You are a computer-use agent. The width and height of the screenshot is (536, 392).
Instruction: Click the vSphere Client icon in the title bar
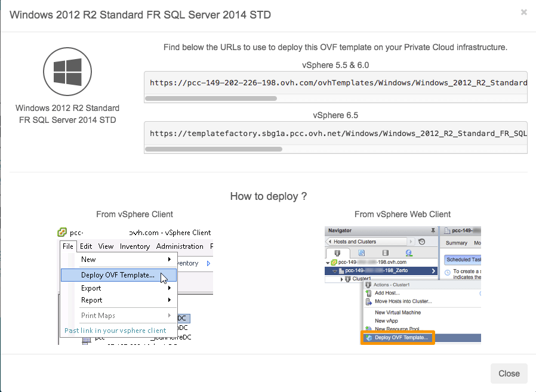coord(61,233)
